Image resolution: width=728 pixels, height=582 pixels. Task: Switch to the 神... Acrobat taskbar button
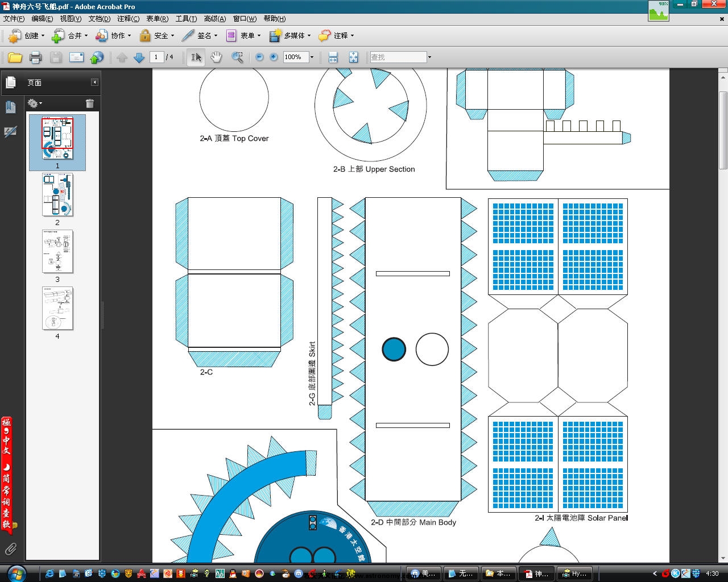[537, 573]
